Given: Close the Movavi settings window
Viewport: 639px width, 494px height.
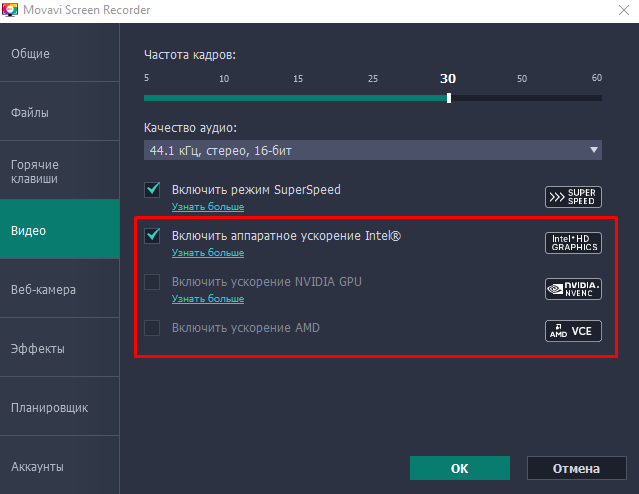Looking at the screenshot, I should tap(624, 10).
